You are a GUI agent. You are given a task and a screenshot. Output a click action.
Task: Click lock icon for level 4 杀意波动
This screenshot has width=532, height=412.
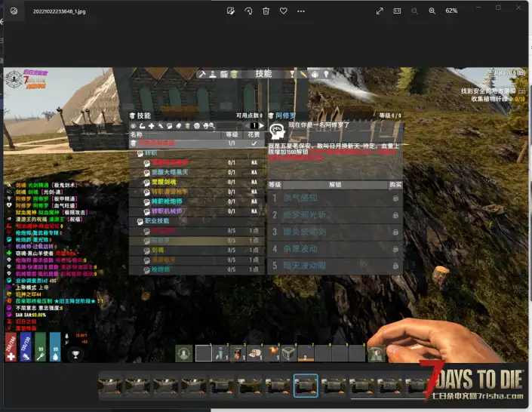point(395,249)
